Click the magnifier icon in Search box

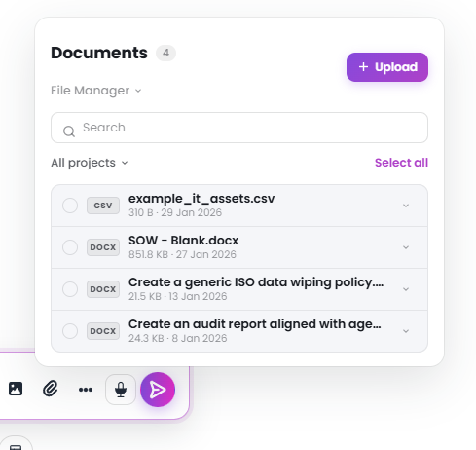coord(69,131)
